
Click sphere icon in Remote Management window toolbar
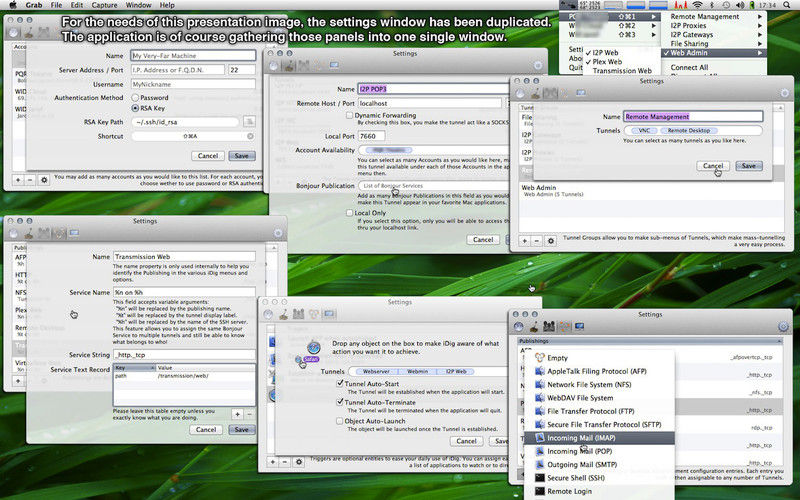pyautogui.click(x=519, y=93)
